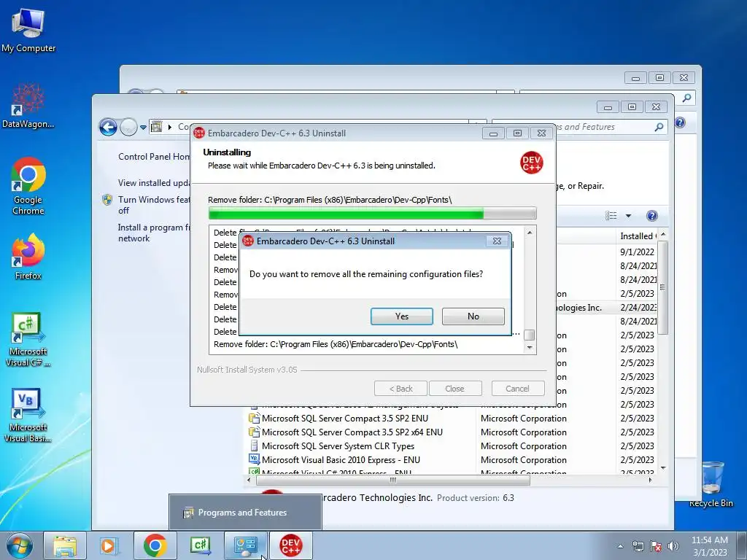Click the 2/24/2023 installed date cell
The image size is (747, 560).
click(638, 308)
